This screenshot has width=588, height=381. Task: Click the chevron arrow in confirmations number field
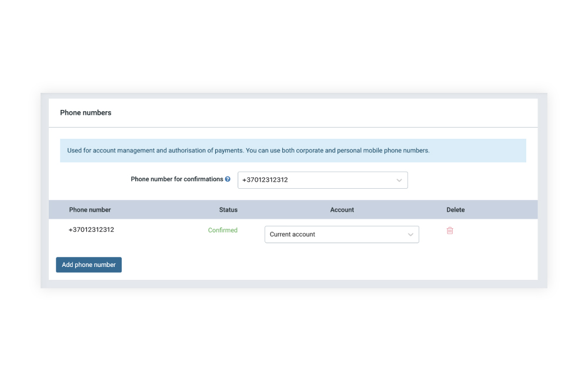click(x=399, y=181)
